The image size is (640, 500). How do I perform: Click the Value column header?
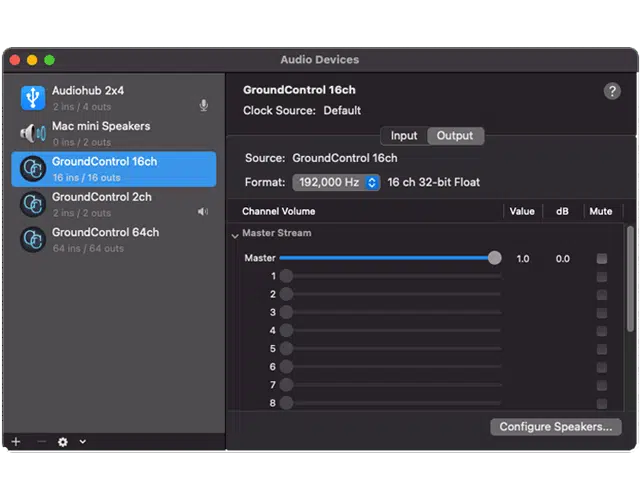522,211
